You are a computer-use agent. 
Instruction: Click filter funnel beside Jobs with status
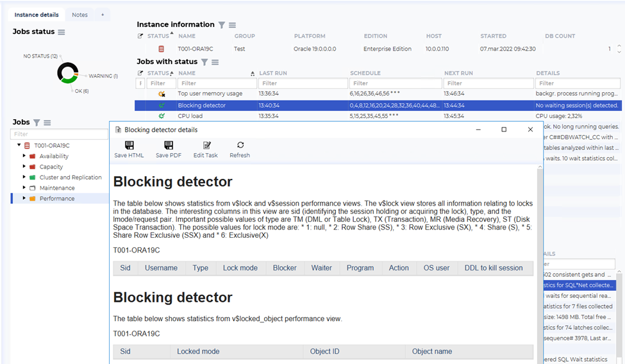(204, 62)
